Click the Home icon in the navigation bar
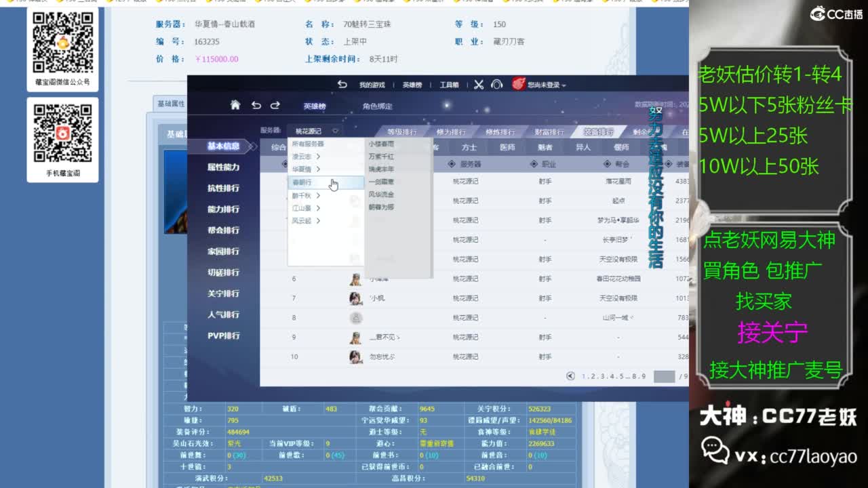Screen dimensions: 868x488 coord(236,105)
